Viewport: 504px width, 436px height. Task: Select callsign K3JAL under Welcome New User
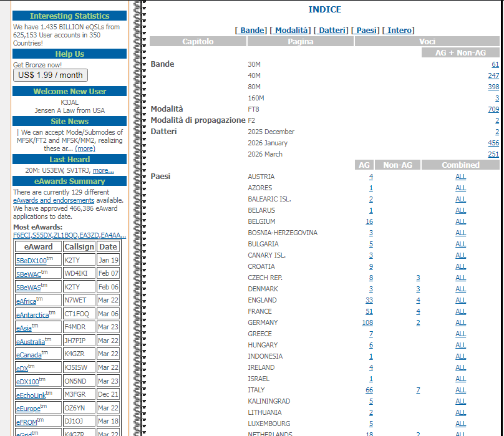[x=70, y=102]
